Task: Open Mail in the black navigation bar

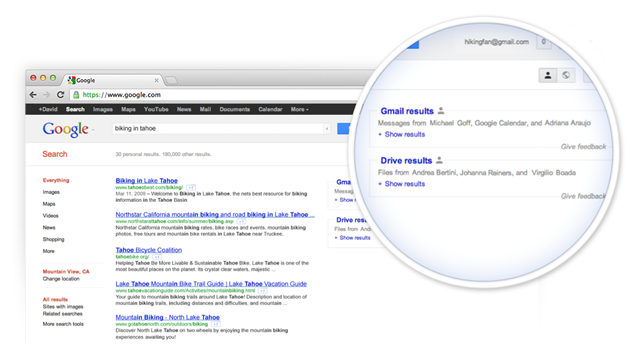Action: pos(205,109)
